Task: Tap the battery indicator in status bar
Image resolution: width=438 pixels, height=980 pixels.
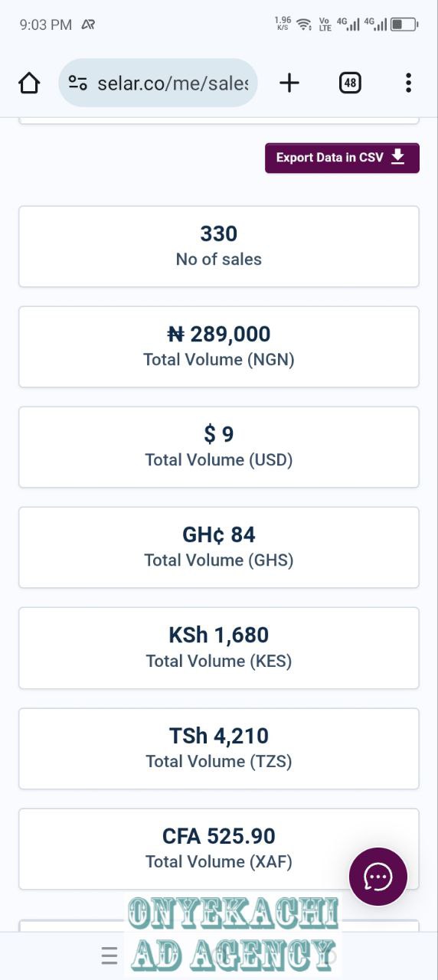Action: tap(404, 24)
